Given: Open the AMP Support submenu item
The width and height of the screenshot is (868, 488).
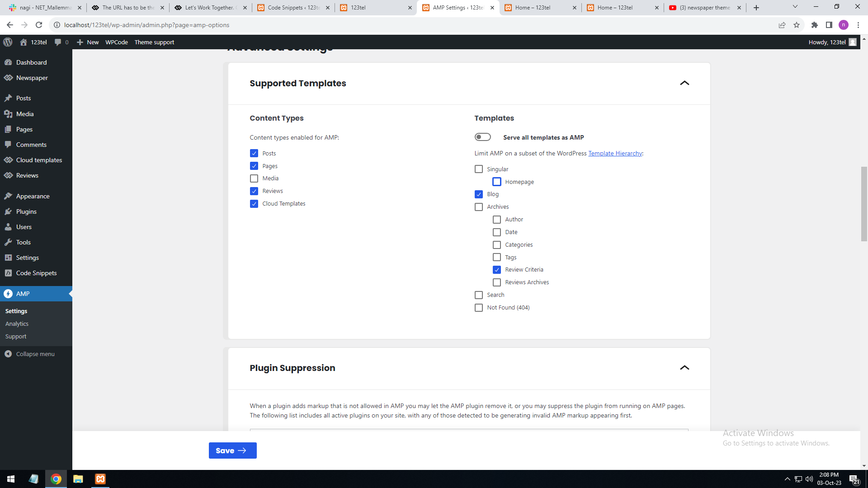Looking at the screenshot, I should coord(16,337).
